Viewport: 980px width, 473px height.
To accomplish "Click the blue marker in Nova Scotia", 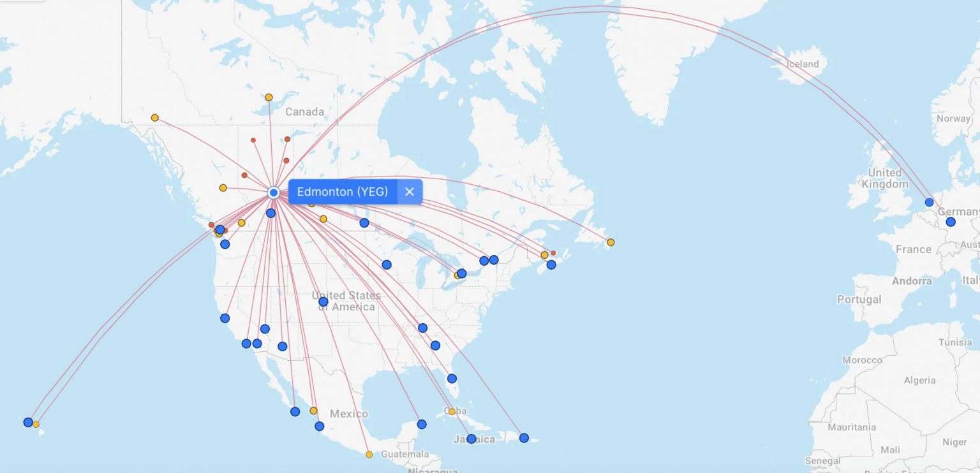I will coord(551,265).
